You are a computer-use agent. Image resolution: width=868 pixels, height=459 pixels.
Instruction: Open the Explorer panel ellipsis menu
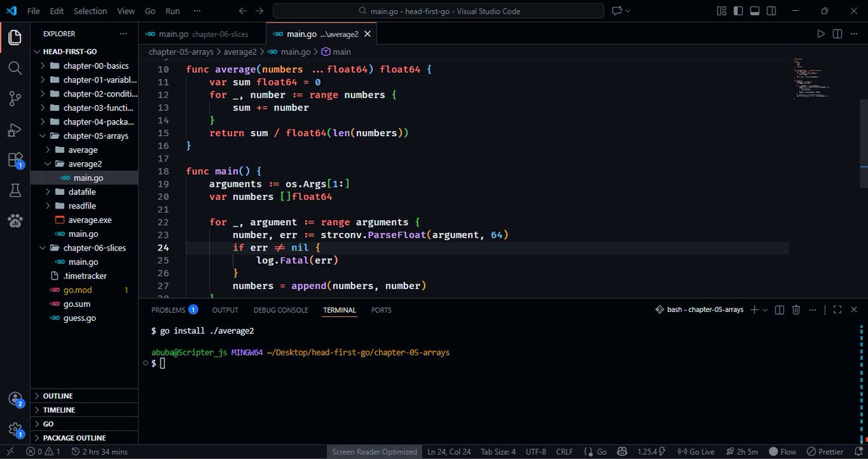click(124, 34)
